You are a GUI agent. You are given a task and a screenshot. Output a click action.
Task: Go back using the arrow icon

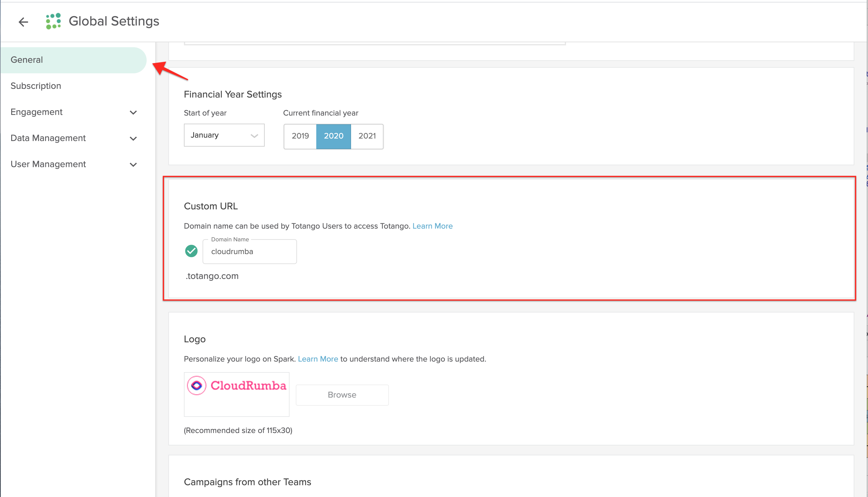23,22
